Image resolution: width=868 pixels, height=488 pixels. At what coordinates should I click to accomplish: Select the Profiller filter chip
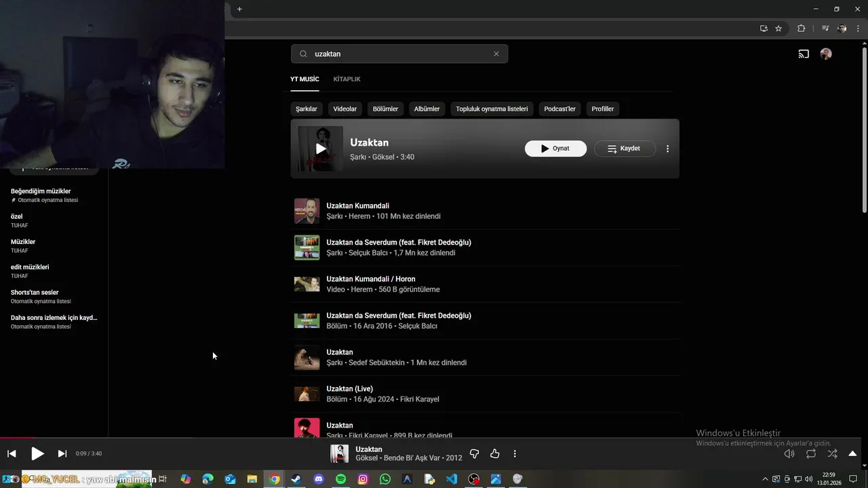tap(603, 109)
